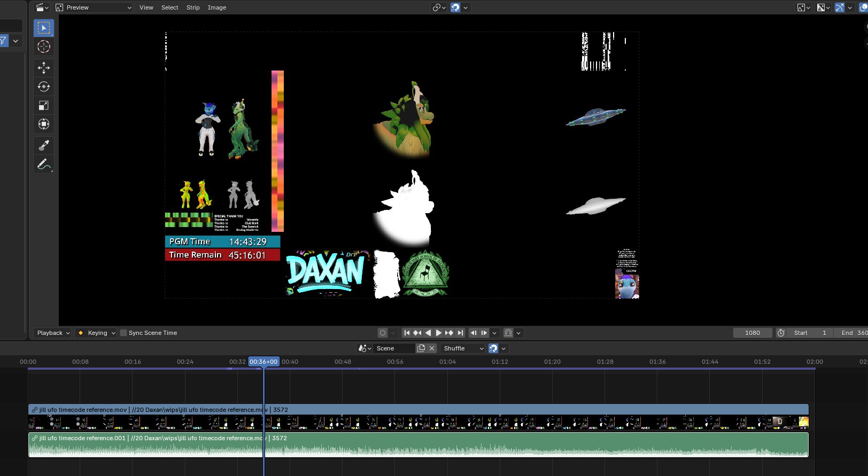Toggle the preview range clock icon

pos(781,333)
